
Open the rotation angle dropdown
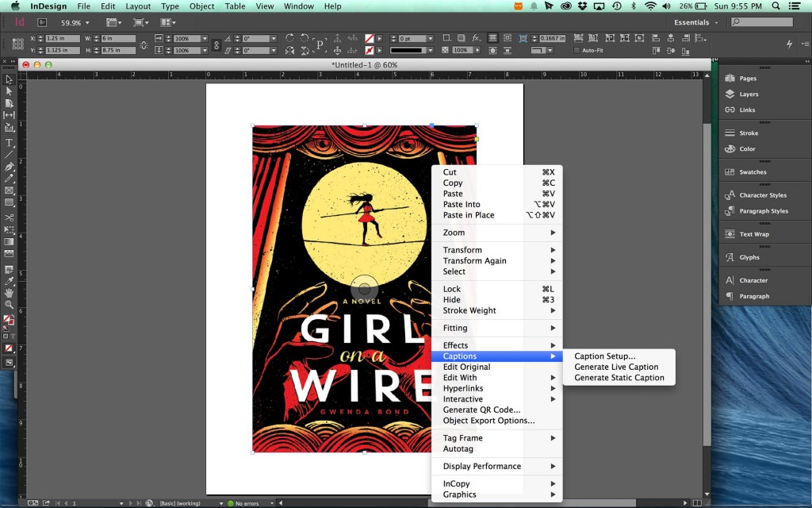(x=274, y=38)
